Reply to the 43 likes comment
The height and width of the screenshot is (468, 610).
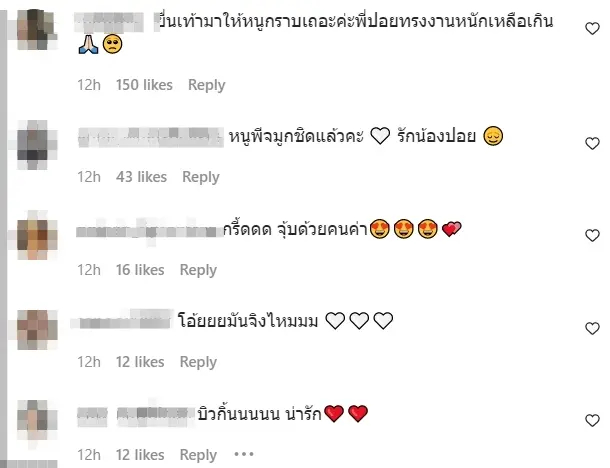[201, 177]
